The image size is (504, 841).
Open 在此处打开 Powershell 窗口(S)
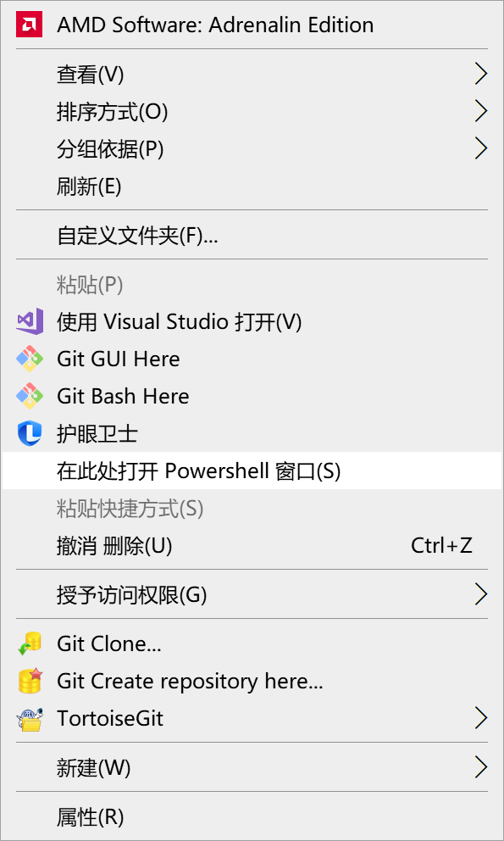click(252, 471)
